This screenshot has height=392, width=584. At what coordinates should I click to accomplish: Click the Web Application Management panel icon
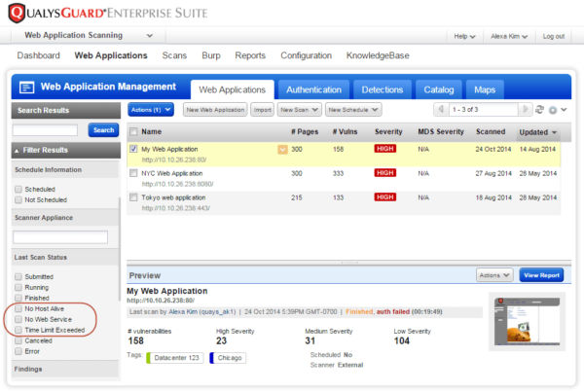click(26, 88)
